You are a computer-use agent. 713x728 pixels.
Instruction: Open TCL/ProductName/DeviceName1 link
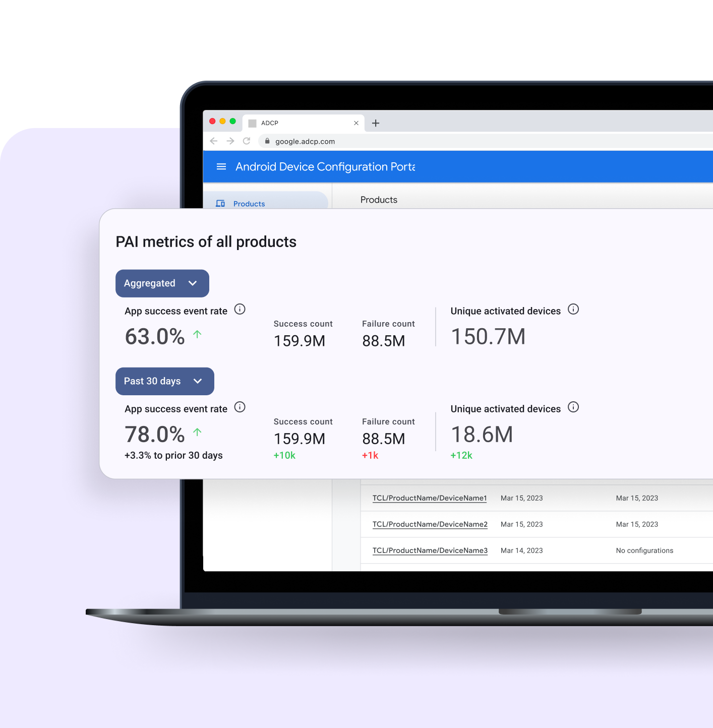click(x=430, y=498)
